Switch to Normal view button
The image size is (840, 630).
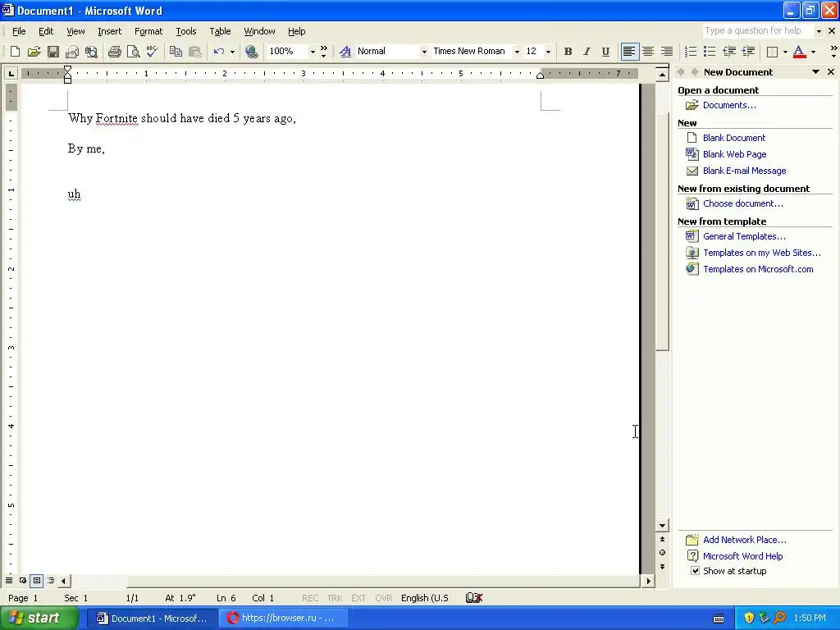(9, 580)
